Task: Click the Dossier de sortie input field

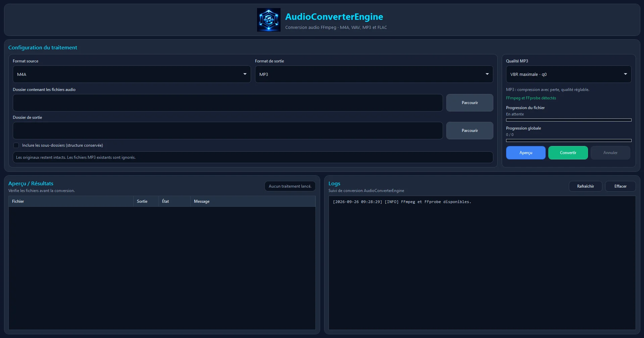Action: tap(228, 131)
